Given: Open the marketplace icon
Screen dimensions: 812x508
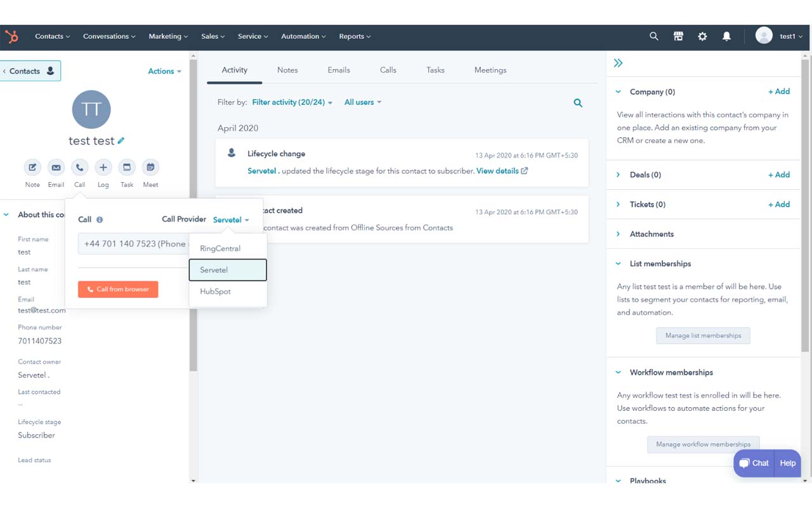Looking at the screenshot, I should coord(678,37).
